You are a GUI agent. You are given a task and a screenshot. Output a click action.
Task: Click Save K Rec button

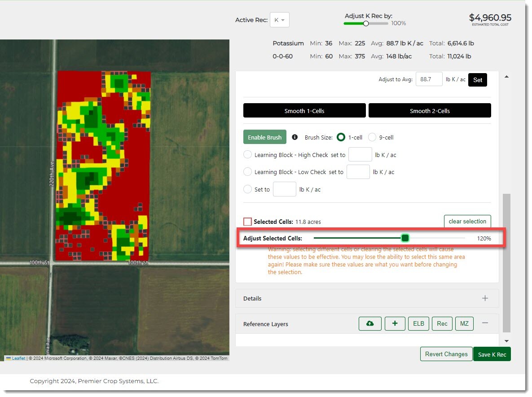[492, 354]
